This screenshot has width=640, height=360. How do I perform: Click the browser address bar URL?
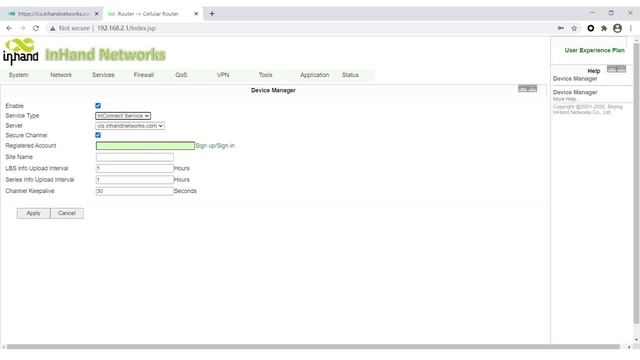126,28
